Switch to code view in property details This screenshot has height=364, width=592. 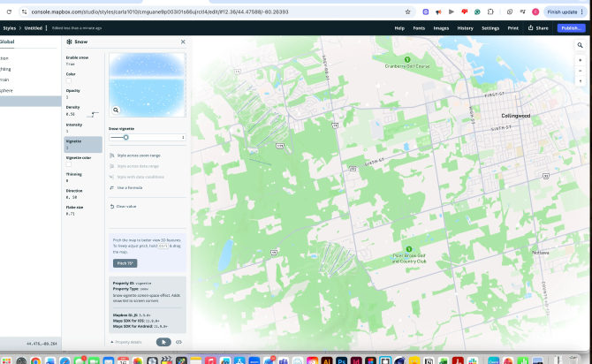pyautogui.click(x=178, y=342)
